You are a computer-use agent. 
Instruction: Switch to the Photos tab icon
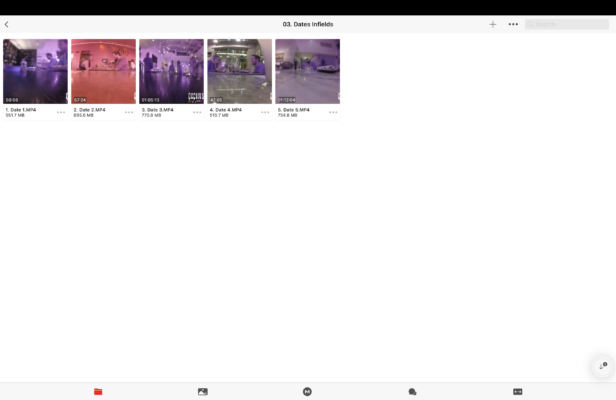[x=203, y=391]
